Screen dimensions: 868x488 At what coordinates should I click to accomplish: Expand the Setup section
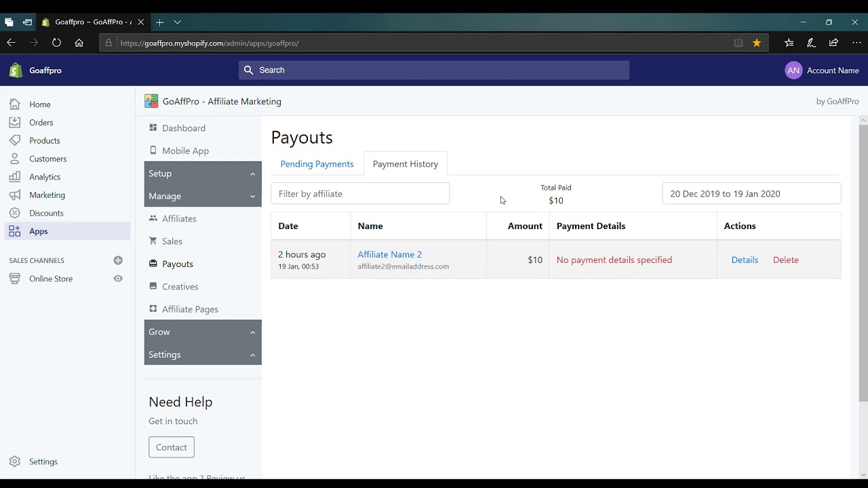click(x=203, y=174)
